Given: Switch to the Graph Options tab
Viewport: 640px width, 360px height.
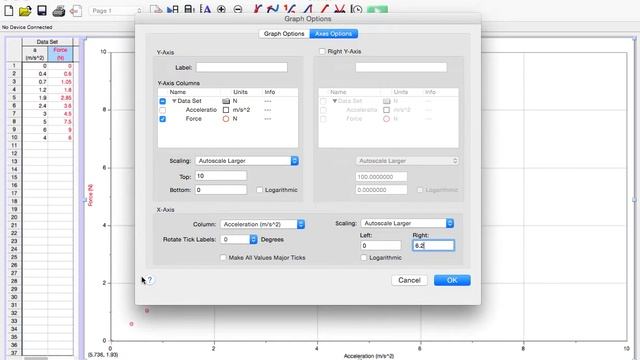Looking at the screenshot, I should coord(284,33).
